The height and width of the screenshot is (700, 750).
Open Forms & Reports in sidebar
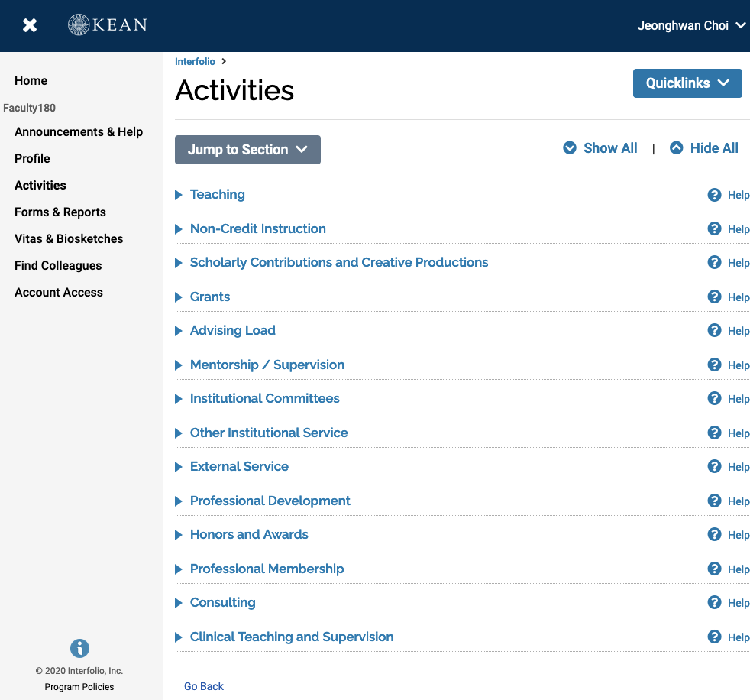(60, 212)
